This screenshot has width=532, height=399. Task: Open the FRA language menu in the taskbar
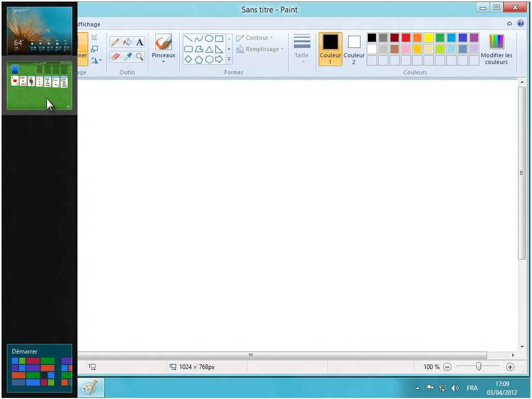[x=472, y=388]
